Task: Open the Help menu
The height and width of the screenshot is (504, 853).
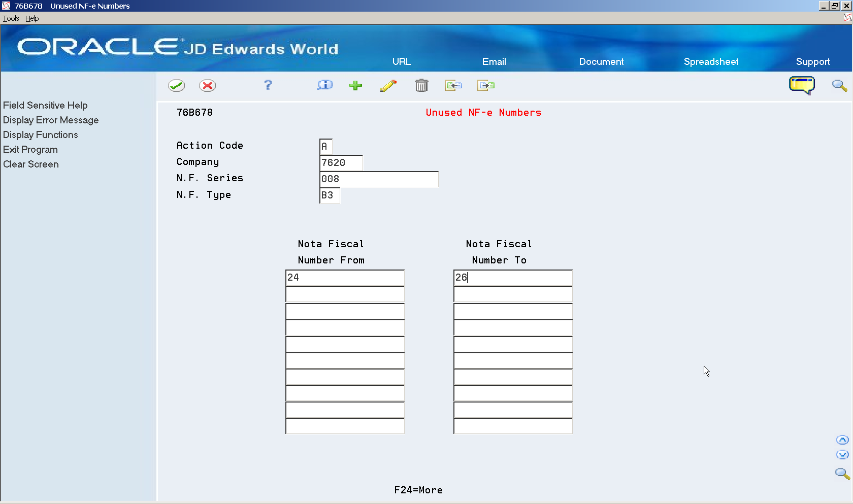Action: (x=32, y=18)
